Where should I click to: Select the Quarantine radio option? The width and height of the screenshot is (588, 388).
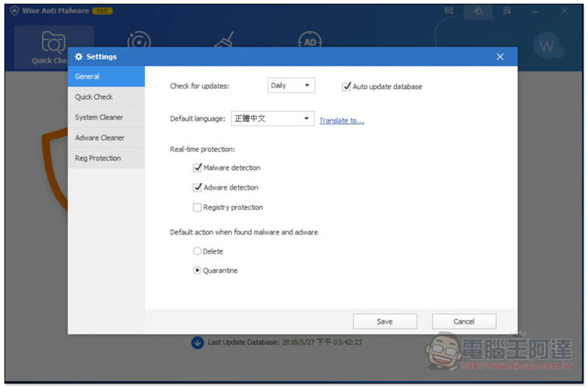tap(197, 270)
